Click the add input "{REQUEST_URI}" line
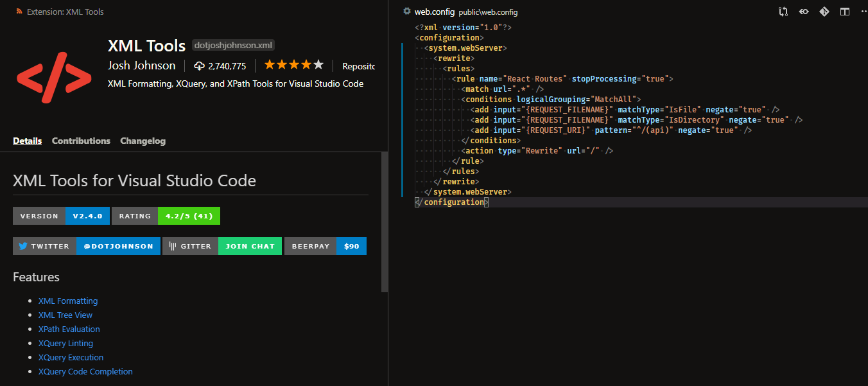The height and width of the screenshot is (386, 868). [611, 130]
